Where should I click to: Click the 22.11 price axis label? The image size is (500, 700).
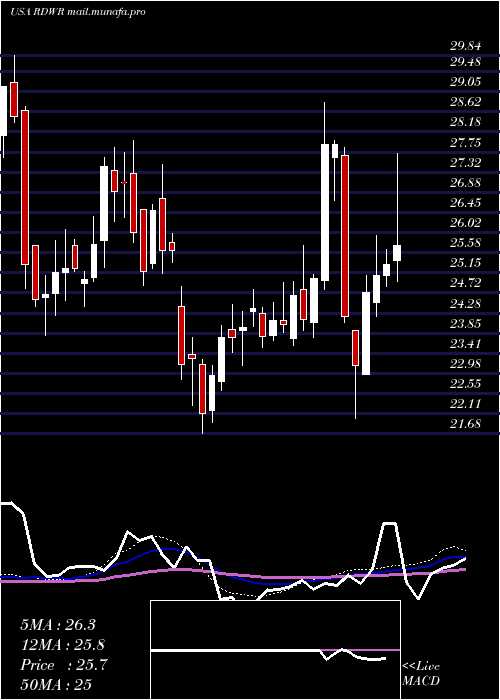coord(465,404)
